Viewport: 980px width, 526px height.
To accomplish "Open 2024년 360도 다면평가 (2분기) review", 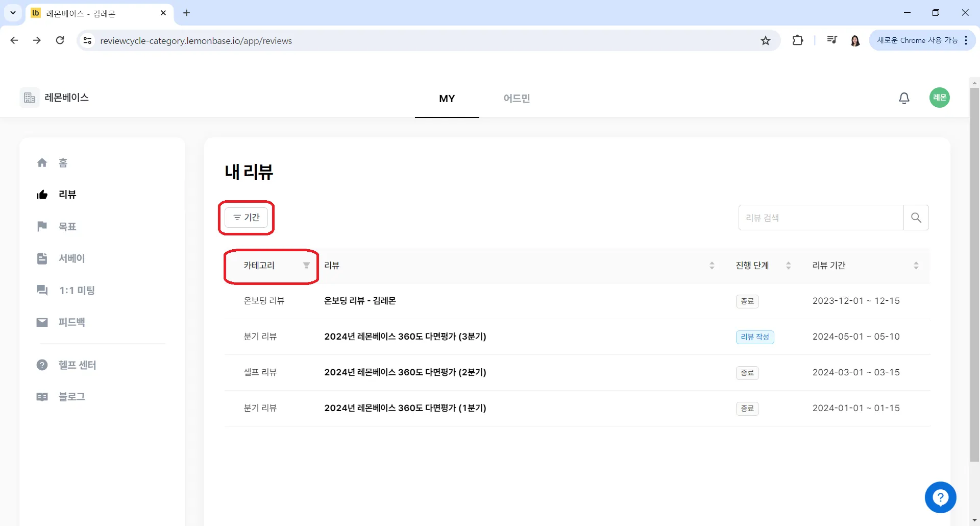I will click(405, 372).
